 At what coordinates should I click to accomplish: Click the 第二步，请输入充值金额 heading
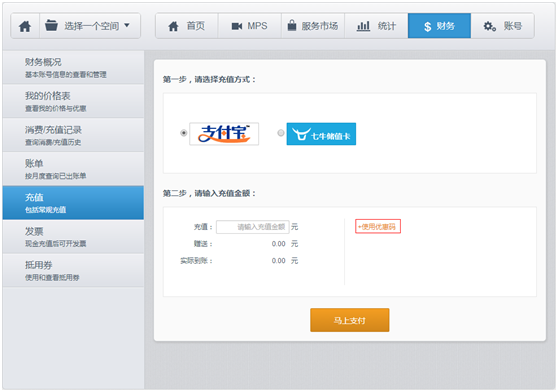click(x=210, y=193)
